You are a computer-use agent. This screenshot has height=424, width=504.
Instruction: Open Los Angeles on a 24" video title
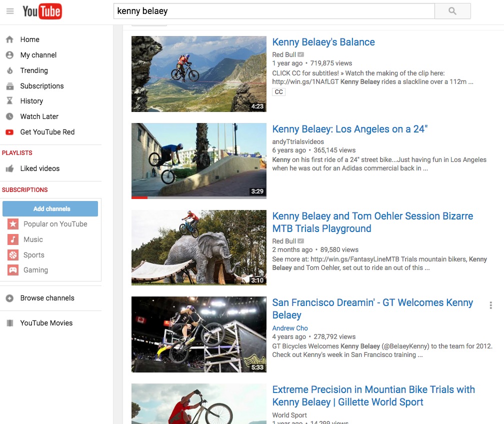click(349, 129)
